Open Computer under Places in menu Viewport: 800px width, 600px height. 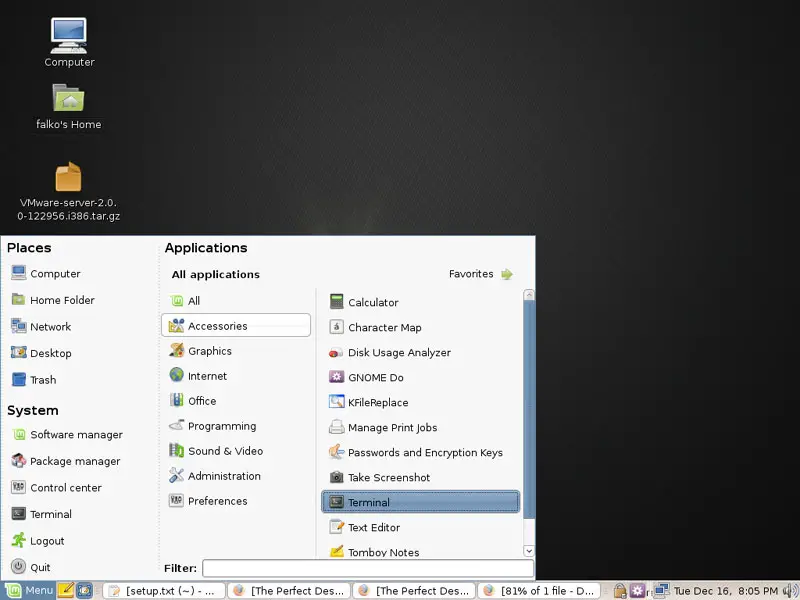pyautogui.click(x=45, y=273)
